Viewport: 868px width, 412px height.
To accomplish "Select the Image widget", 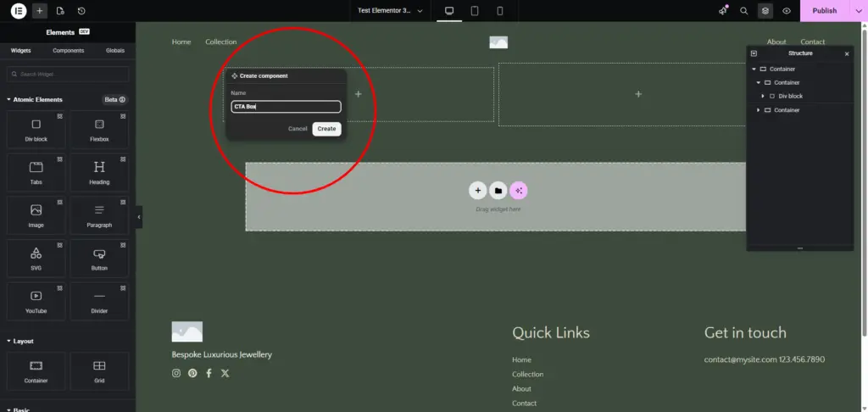I will click(x=36, y=215).
